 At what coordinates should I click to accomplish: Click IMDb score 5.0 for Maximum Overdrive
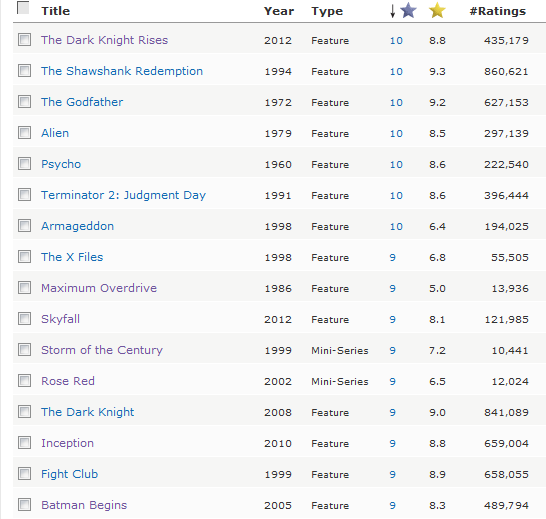[437, 288]
